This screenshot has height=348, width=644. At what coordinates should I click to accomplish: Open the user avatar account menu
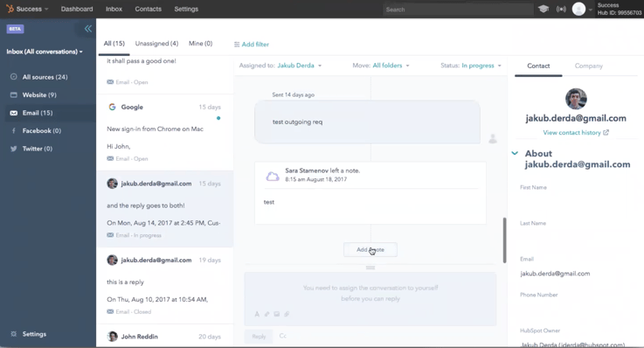point(578,9)
